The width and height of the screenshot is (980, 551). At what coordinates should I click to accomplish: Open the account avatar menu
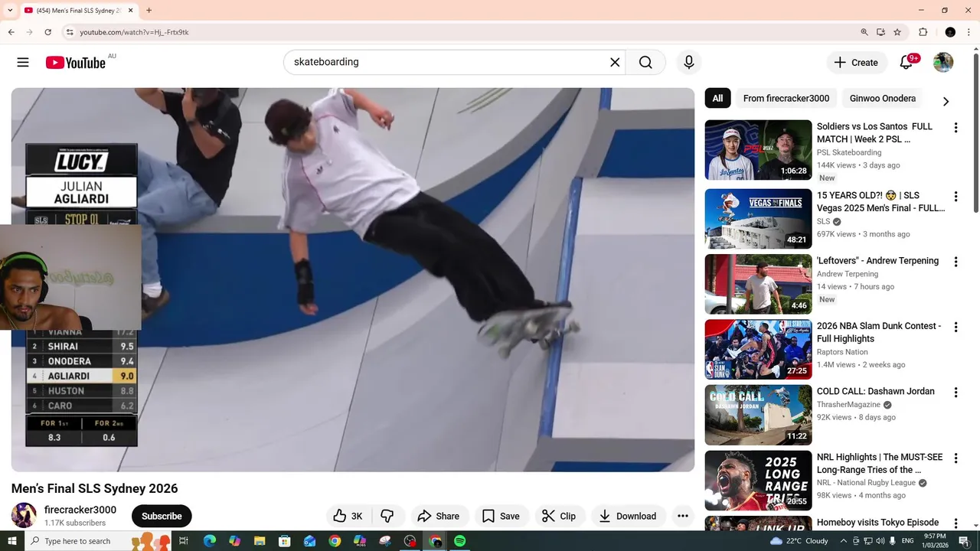943,63
